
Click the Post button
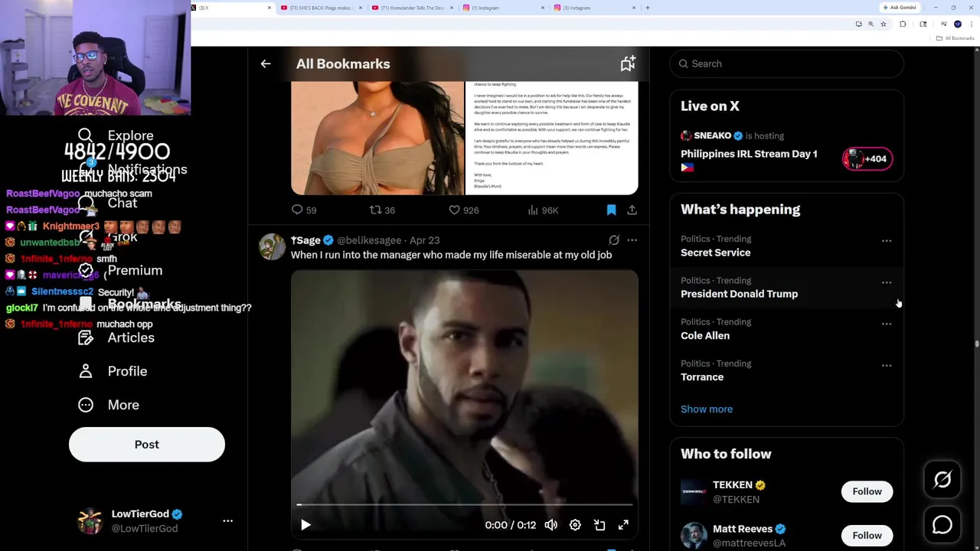[x=147, y=445]
